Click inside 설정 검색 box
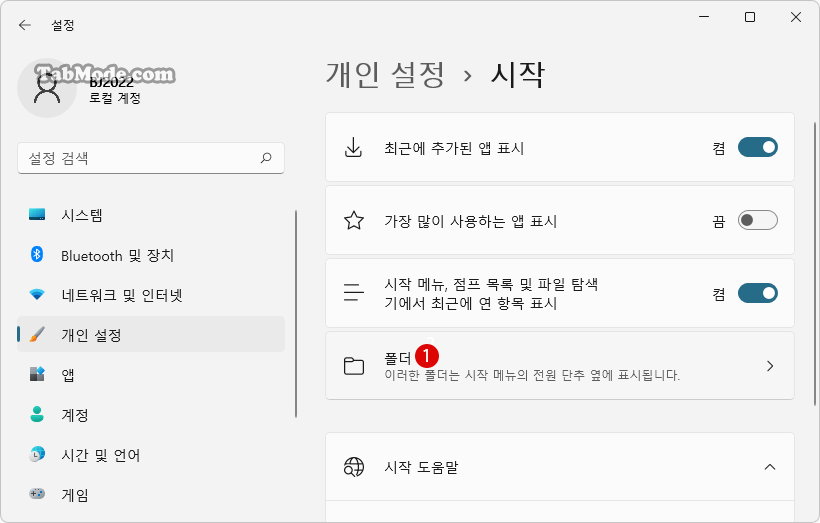This screenshot has height=523, width=820. click(x=151, y=158)
